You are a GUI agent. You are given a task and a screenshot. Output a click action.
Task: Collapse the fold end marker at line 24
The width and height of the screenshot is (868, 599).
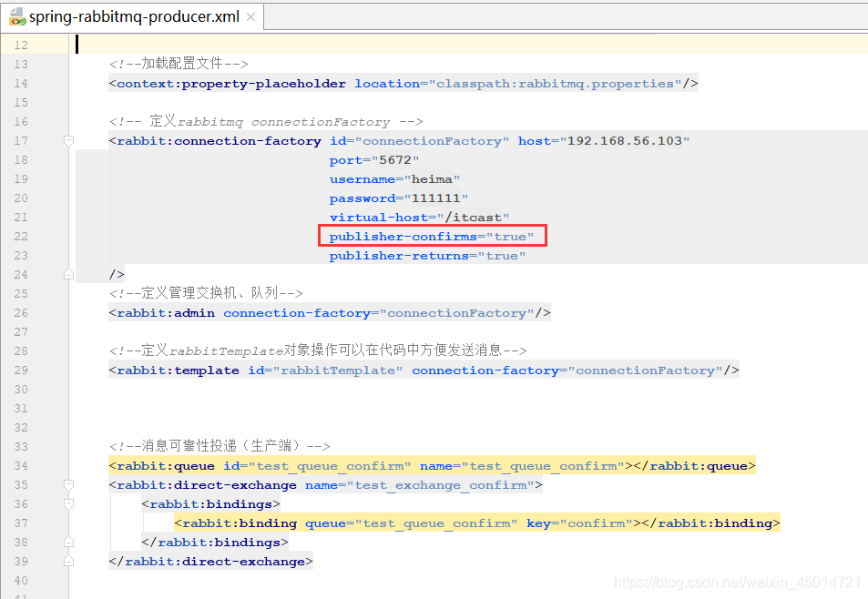tap(68, 274)
